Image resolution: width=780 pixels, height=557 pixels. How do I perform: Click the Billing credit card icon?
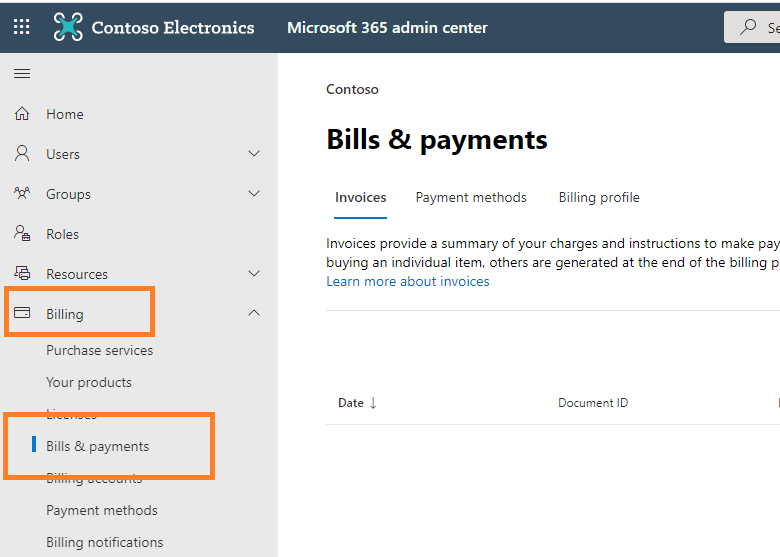22,313
